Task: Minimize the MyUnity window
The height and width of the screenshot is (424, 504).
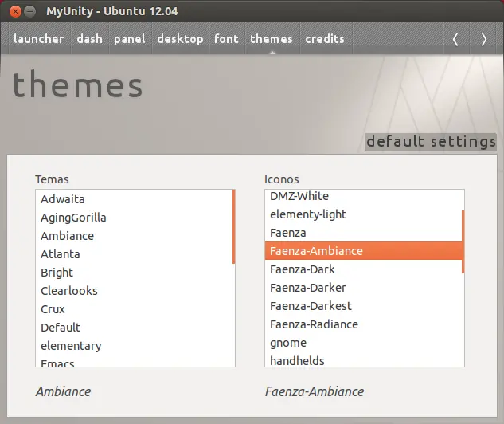Action: (30, 12)
